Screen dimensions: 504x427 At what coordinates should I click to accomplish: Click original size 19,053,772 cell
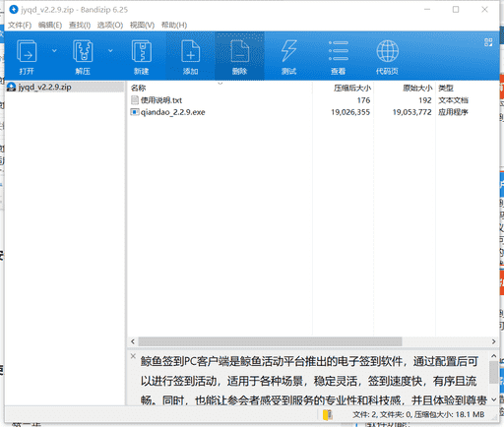(412, 112)
